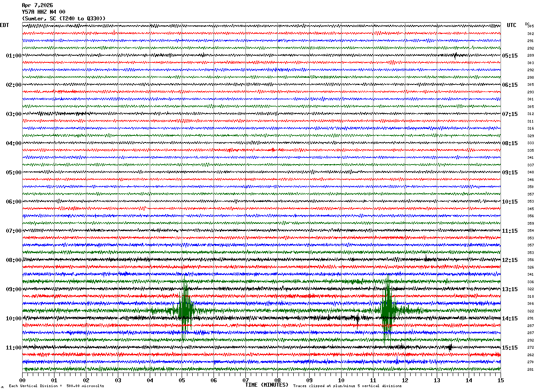This screenshot has height=392, width=536.
Task: Click the '12:15' UTC time label
Action: [x=510, y=260]
